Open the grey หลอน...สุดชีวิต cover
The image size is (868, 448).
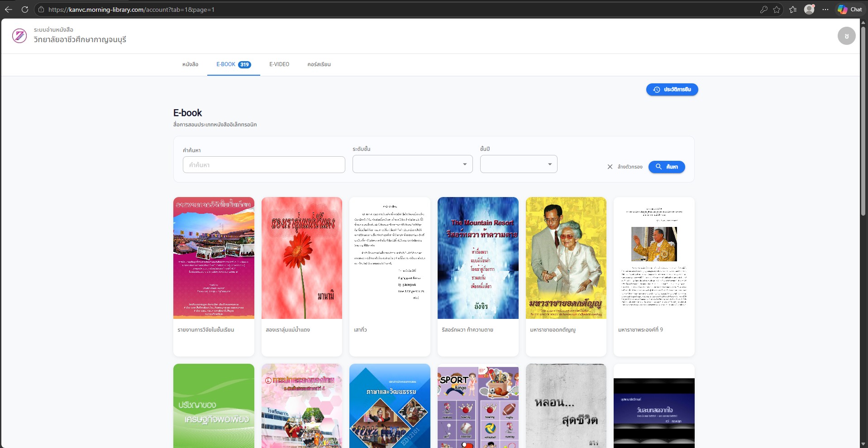[x=566, y=406]
